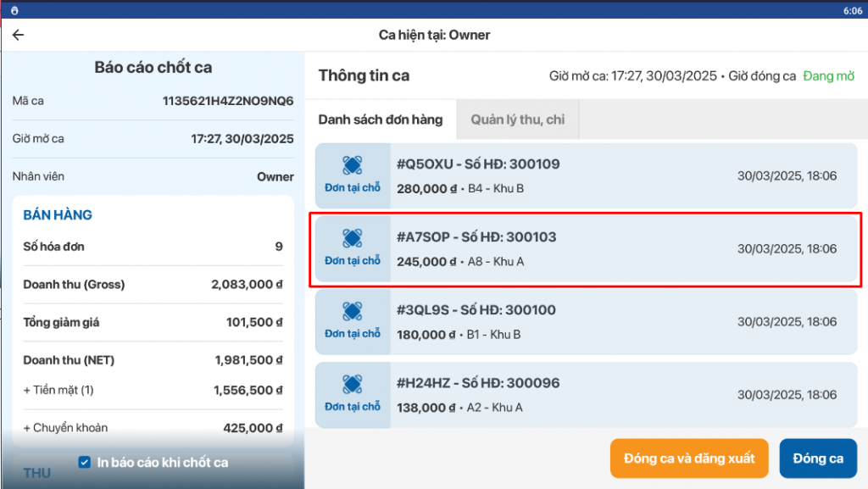Click the 'Đang mở' shift status label

pyautogui.click(x=828, y=76)
